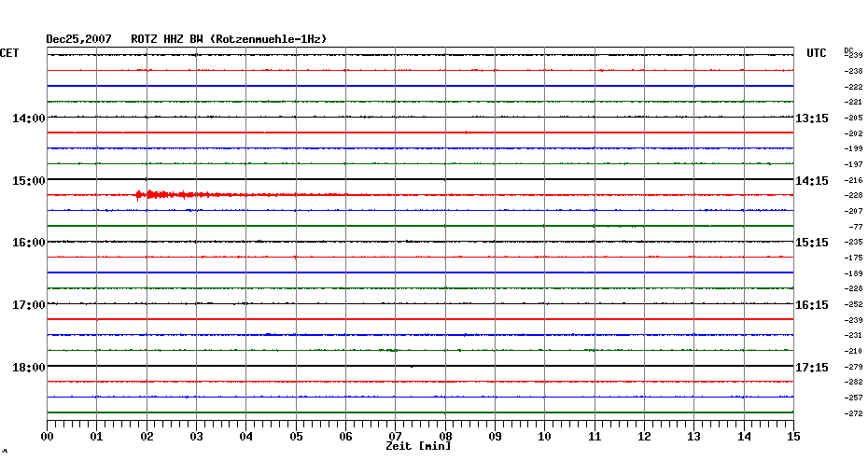Click the 13 minute axis label

694,437
